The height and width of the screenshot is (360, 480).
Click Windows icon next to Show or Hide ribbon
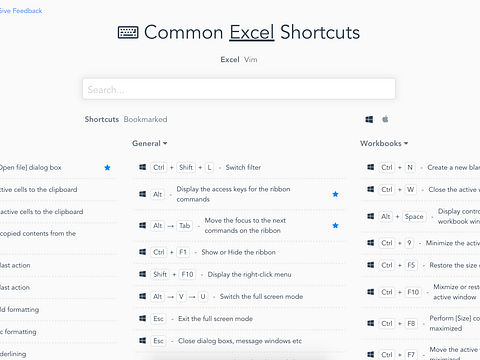pyautogui.click(x=143, y=252)
